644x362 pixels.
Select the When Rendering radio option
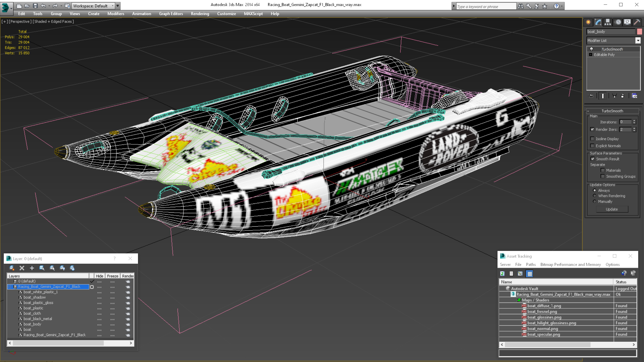595,196
